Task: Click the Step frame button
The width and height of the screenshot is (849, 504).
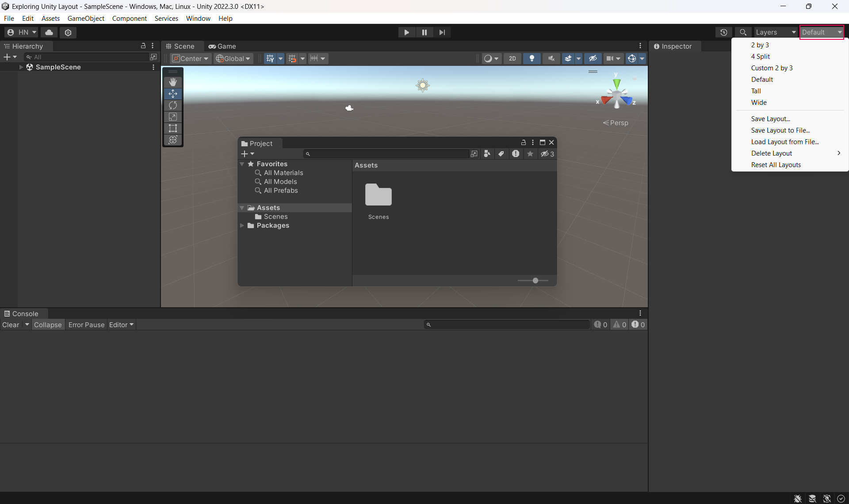Action: (x=442, y=32)
